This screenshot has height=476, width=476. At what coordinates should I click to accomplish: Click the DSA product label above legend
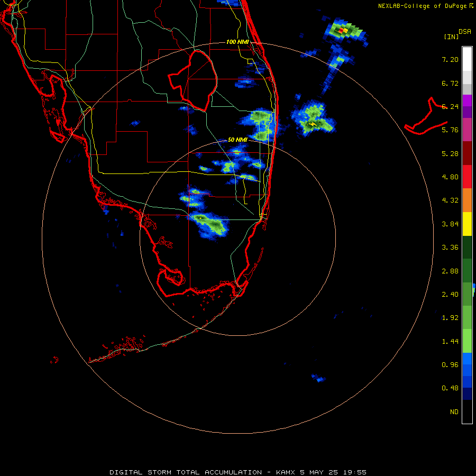pos(465,32)
